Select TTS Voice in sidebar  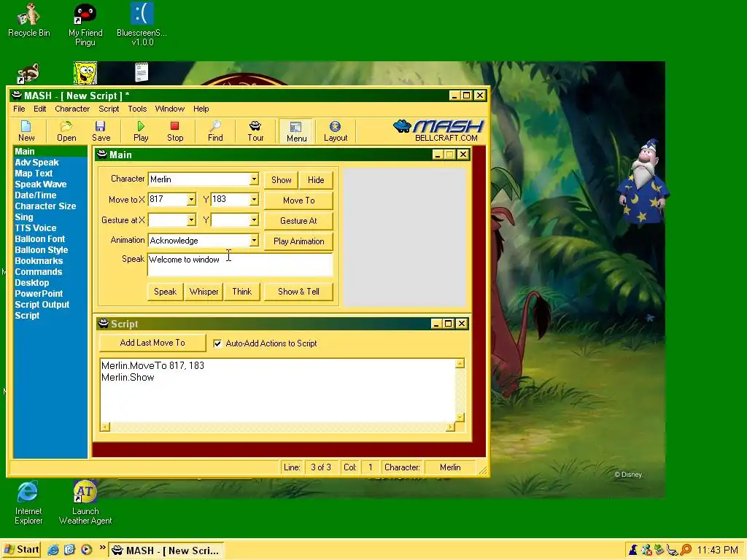point(35,228)
